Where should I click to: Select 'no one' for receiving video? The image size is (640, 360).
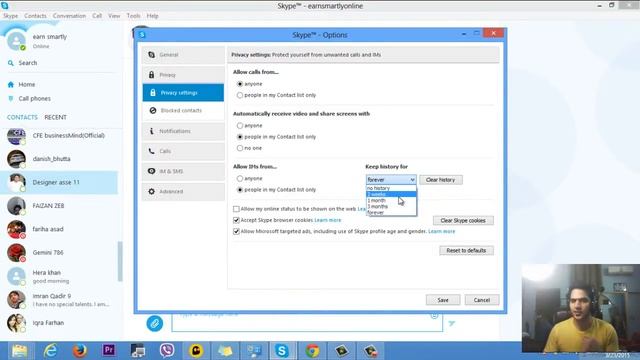coord(240,148)
